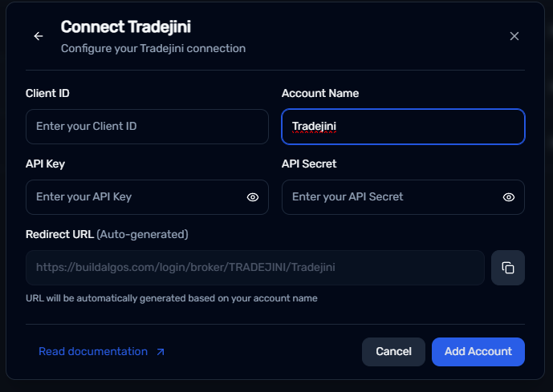Show the API Key with eye icon
This screenshot has width=553, height=392.
point(253,197)
